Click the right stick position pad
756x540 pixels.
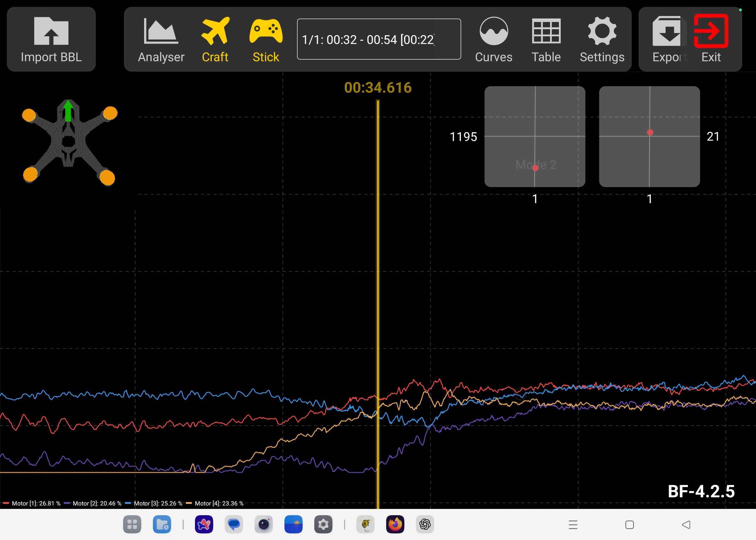(649, 136)
